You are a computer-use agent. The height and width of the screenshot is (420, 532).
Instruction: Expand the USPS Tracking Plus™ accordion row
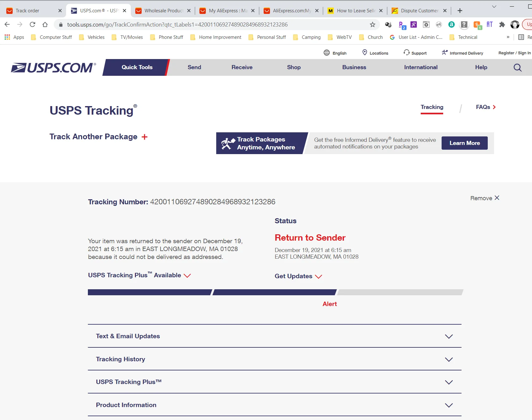275,382
